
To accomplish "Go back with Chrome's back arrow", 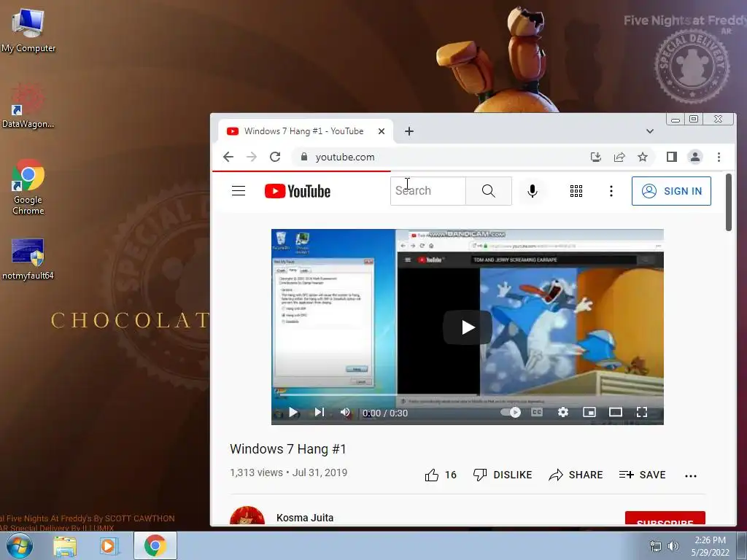I will [x=228, y=157].
